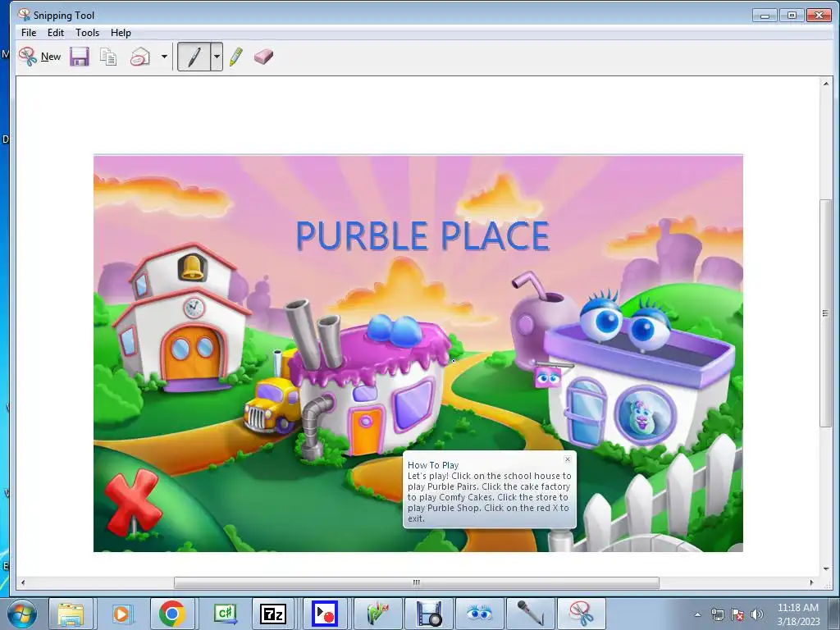Send snip via the envelope icon
840x630 pixels.
(140, 57)
